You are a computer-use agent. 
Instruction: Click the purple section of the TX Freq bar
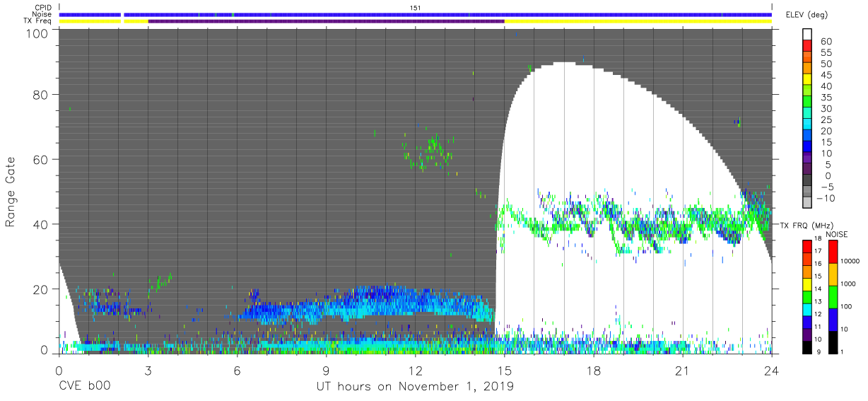click(x=326, y=21)
